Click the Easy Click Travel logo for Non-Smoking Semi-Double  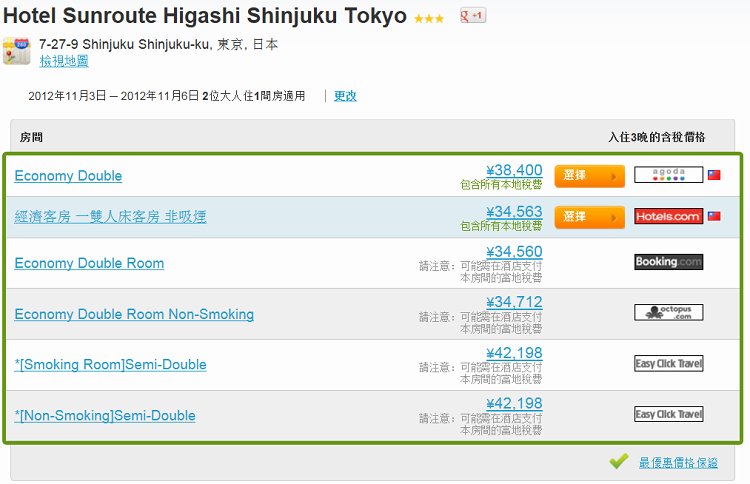pyautogui.click(x=668, y=414)
